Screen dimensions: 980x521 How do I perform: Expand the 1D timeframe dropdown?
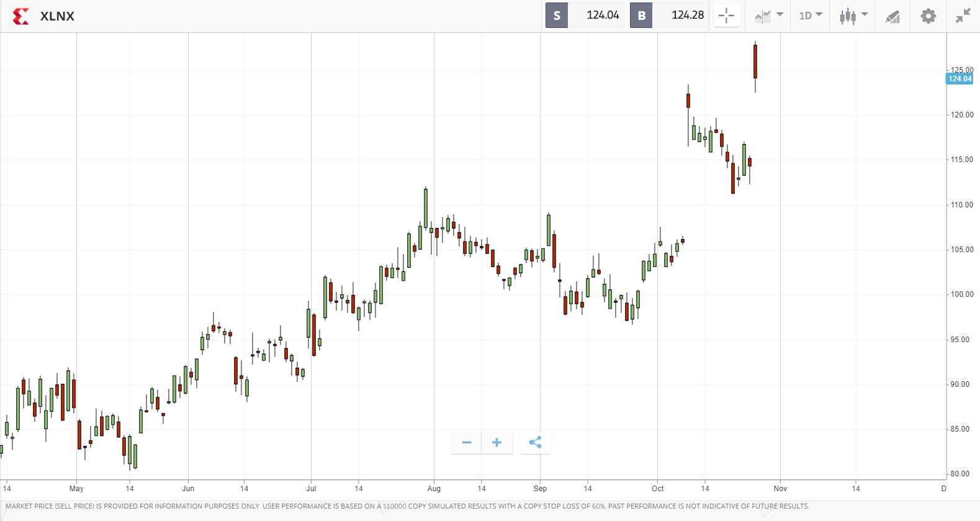(x=811, y=16)
